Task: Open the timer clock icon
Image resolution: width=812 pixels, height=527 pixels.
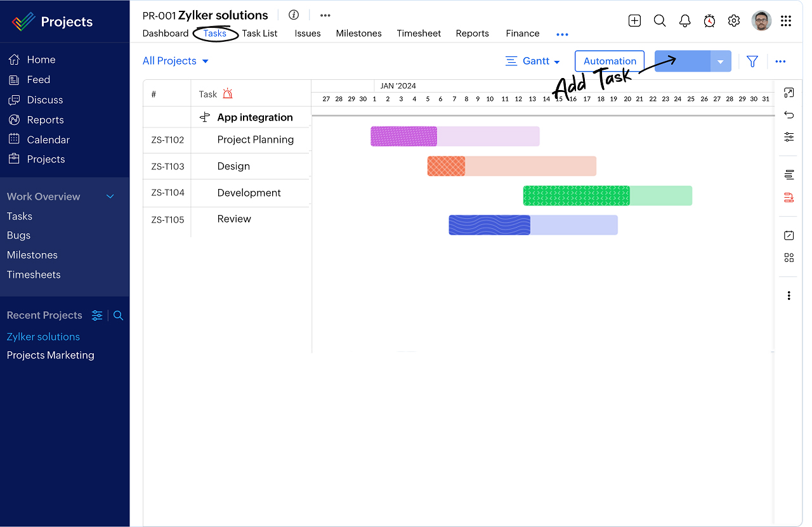Action: click(x=709, y=21)
